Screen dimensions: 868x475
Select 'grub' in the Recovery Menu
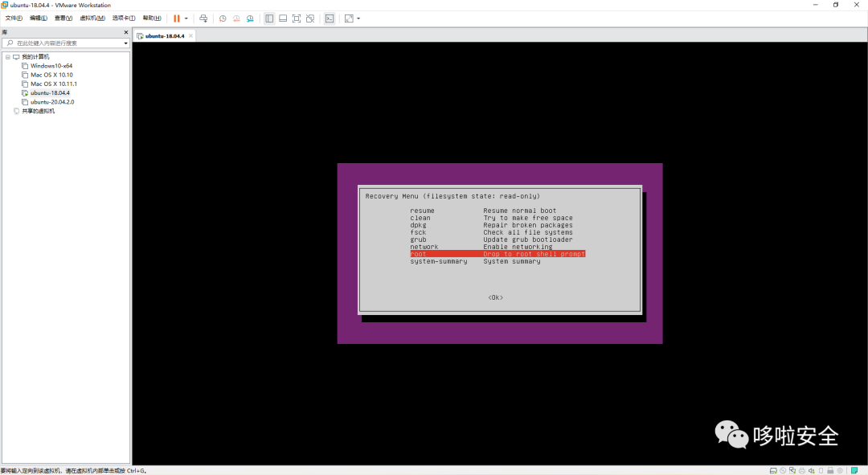pos(419,240)
